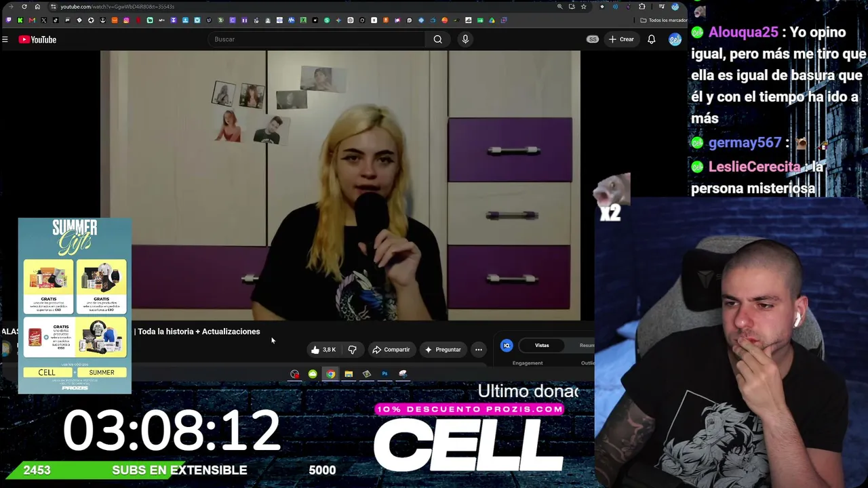The width and height of the screenshot is (868, 488).
Task: Click the blue IQ extension icon
Action: [x=507, y=346]
